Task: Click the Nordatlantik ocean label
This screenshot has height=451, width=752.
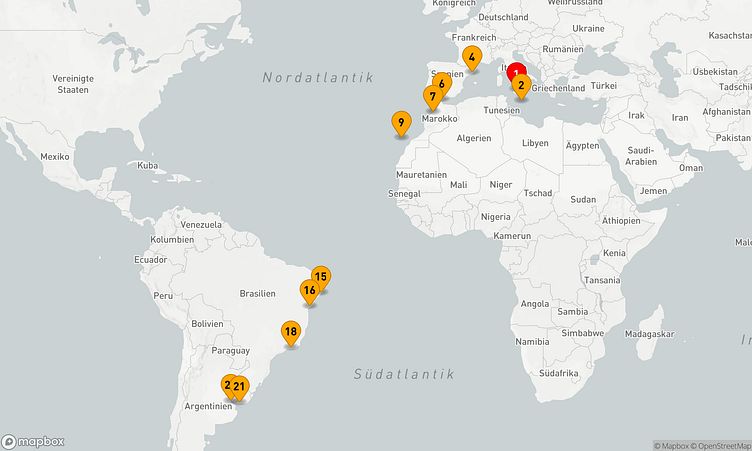Action: point(317,77)
